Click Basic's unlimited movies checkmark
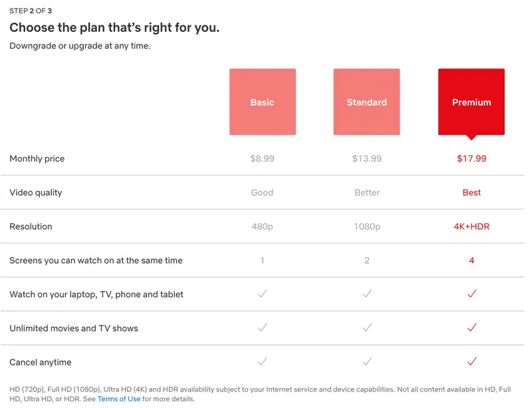Viewport: 532px width, 408px height. pos(263,328)
